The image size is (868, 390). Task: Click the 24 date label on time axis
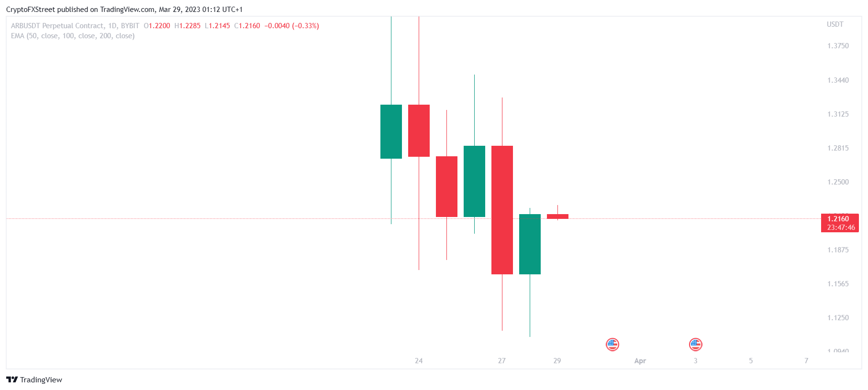(x=419, y=361)
